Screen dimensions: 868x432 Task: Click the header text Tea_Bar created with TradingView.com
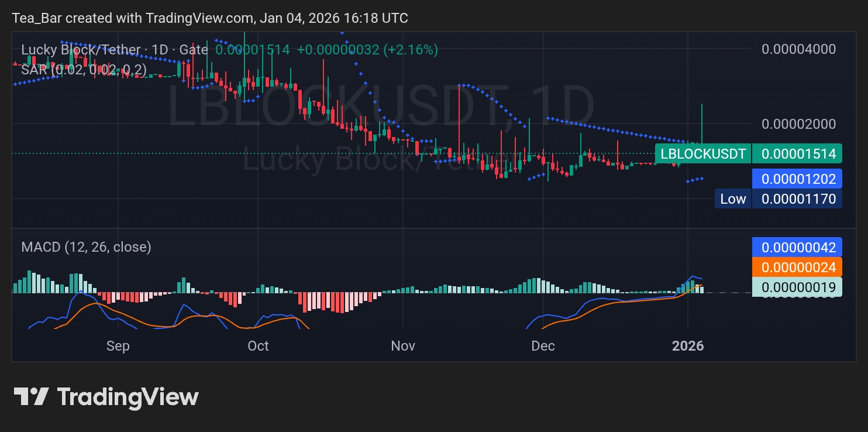tap(133, 18)
